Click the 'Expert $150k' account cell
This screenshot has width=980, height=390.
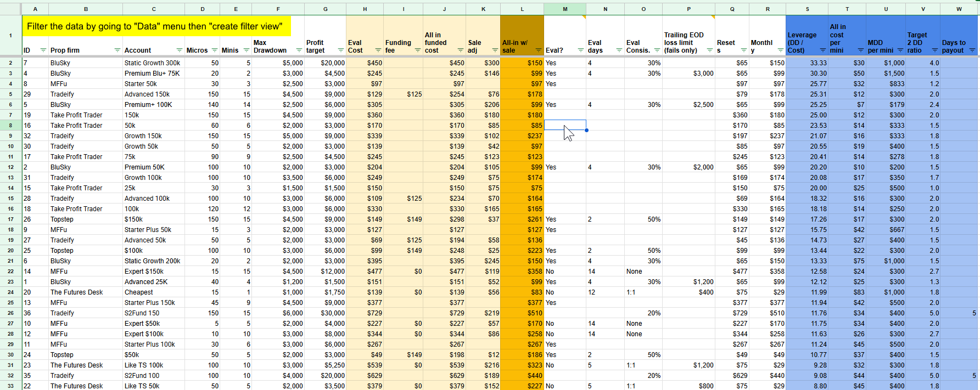154,271
